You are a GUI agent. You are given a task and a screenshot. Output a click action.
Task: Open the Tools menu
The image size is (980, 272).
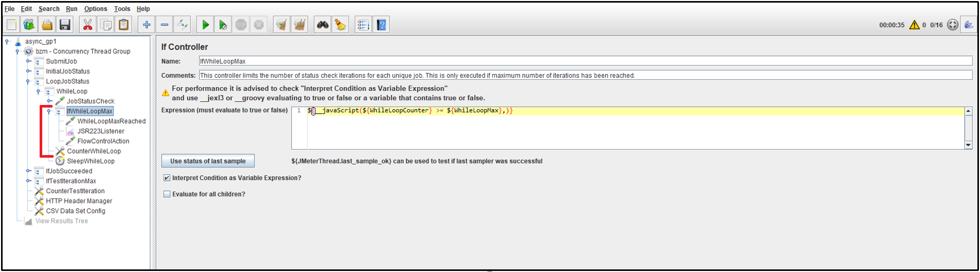[x=122, y=9]
